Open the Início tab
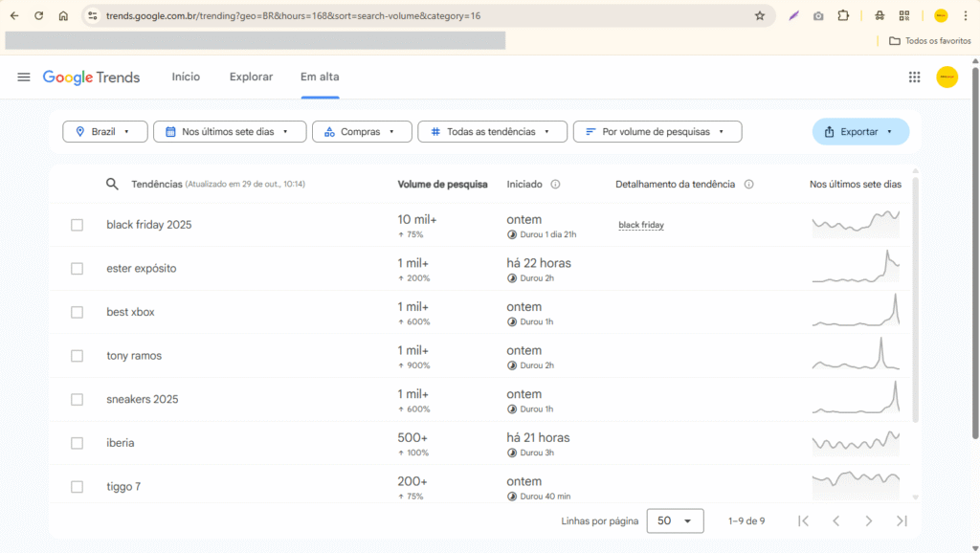The image size is (980, 553). 186,77
